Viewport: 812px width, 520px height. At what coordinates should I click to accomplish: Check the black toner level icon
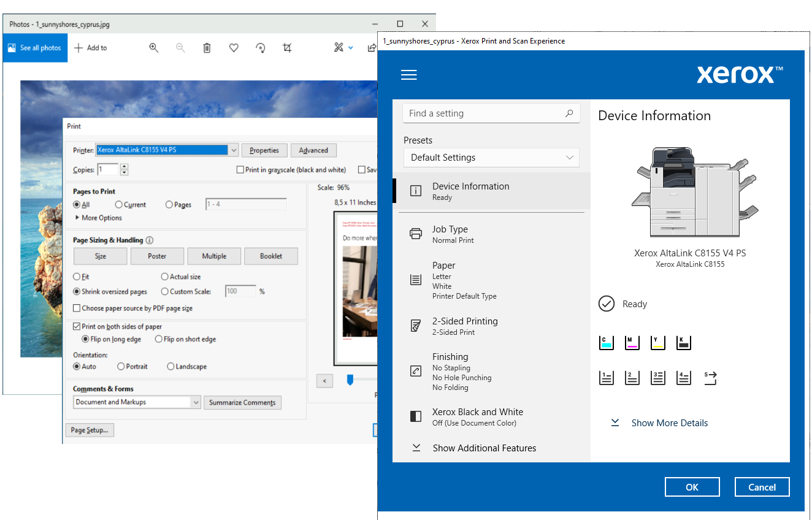point(684,342)
